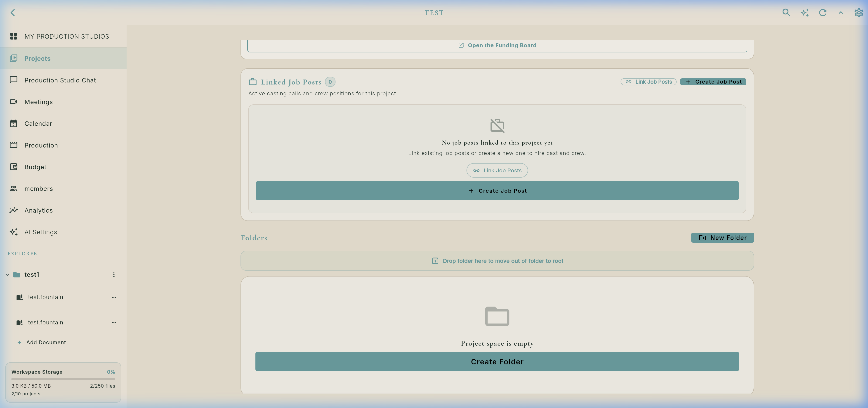The width and height of the screenshot is (868, 408).
Task: Click the small Create Job Post header button
Action: pyautogui.click(x=713, y=82)
